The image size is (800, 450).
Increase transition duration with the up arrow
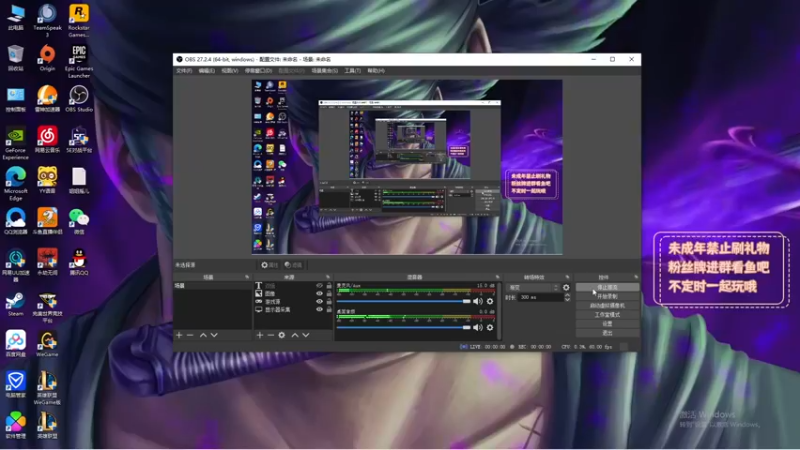pyautogui.click(x=567, y=295)
